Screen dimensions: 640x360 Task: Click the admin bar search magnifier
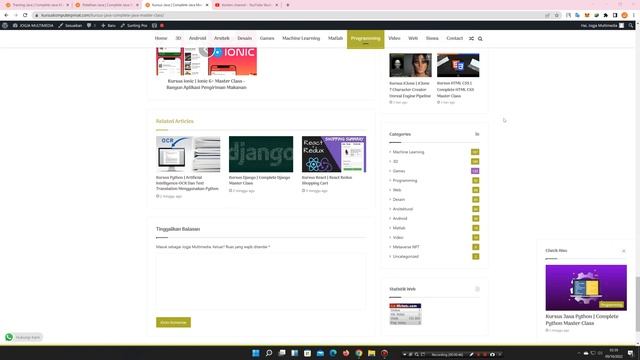(631, 25)
